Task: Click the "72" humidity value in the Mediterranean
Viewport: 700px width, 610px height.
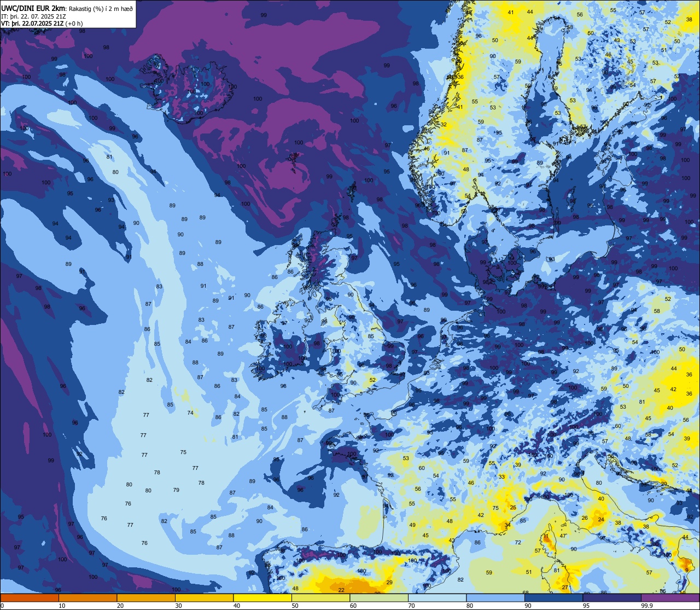Action: [x=518, y=543]
